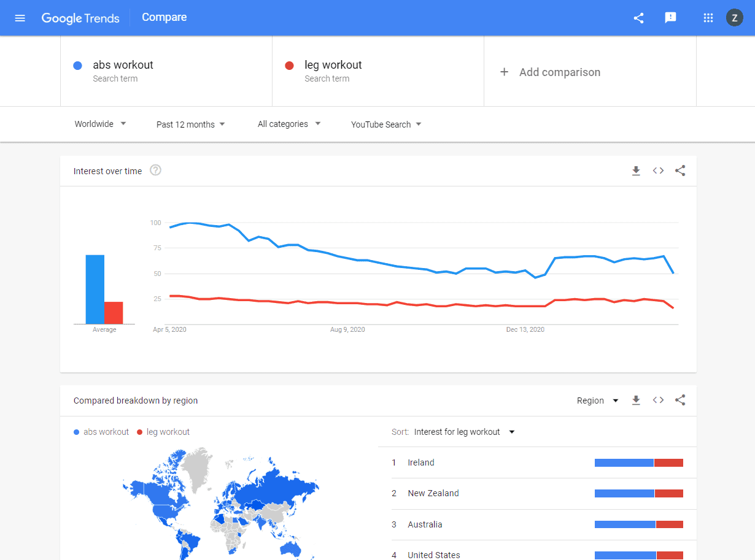This screenshot has width=755, height=560.
Task: Click the plus icon beside Add comparison
Action: pyautogui.click(x=504, y=72)
